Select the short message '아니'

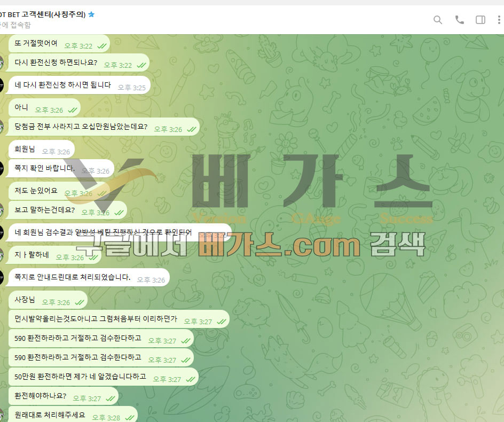(44, 107)
